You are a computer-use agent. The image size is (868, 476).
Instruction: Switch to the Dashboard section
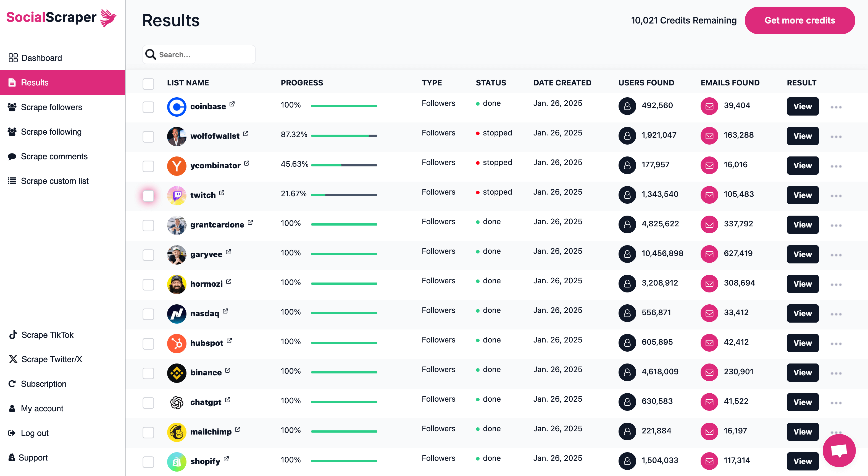coord(41,58)
